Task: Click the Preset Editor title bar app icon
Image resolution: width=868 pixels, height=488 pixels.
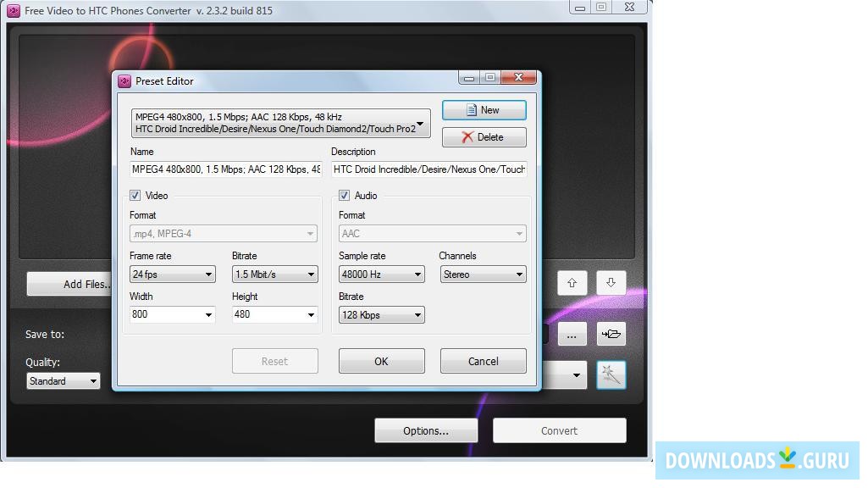Action: (x=124, y=80)
